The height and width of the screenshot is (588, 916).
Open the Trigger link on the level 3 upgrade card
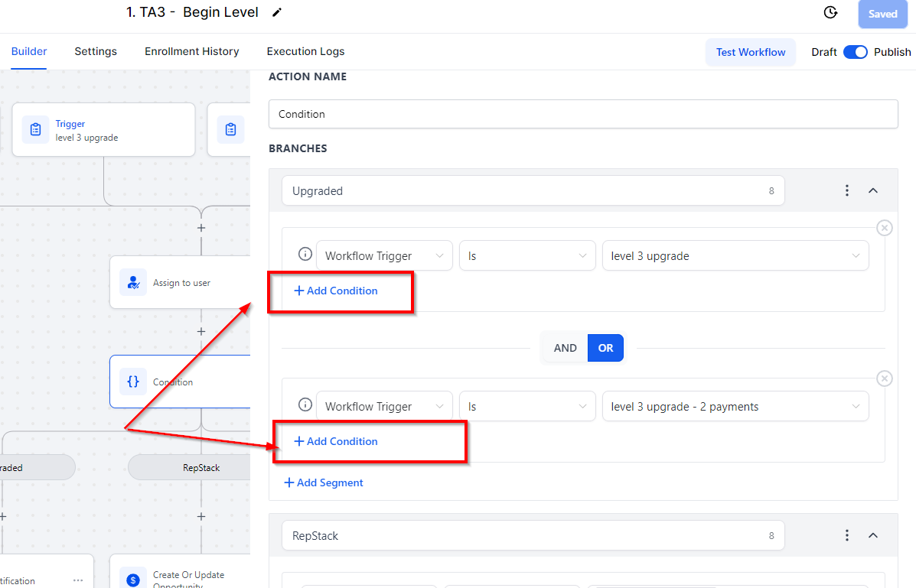(x=70, y=124)
